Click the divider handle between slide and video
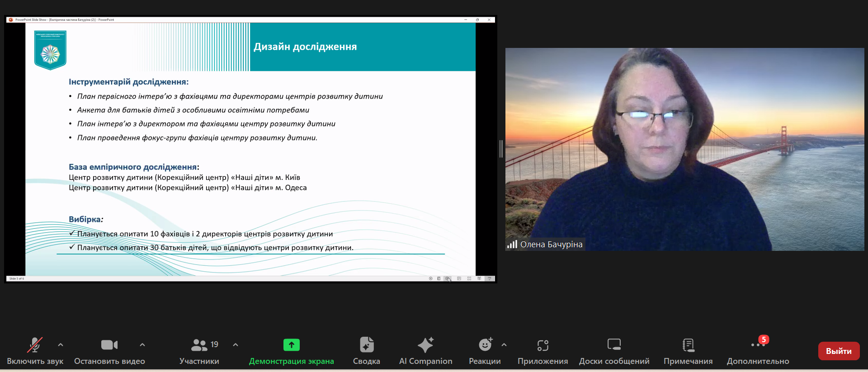This screenshot has height=372, width=868. (501, 149)
